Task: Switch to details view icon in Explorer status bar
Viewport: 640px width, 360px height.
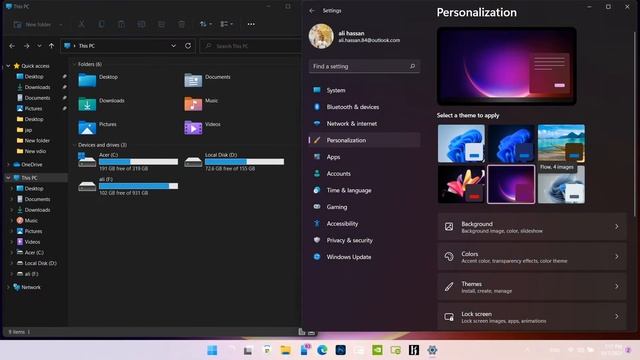Action: point(302,332)
